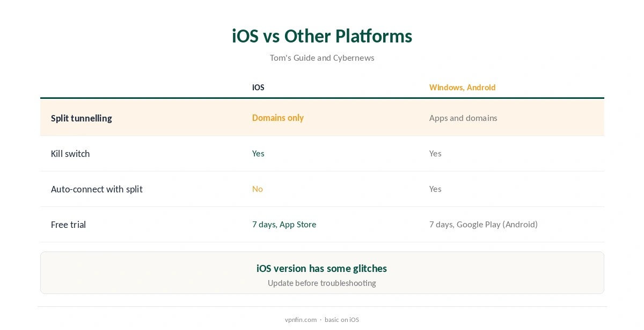Click "Yes" in the Auto-connect with split row
This screenshot has width=644, height=330.
click(x=435, y=189)
